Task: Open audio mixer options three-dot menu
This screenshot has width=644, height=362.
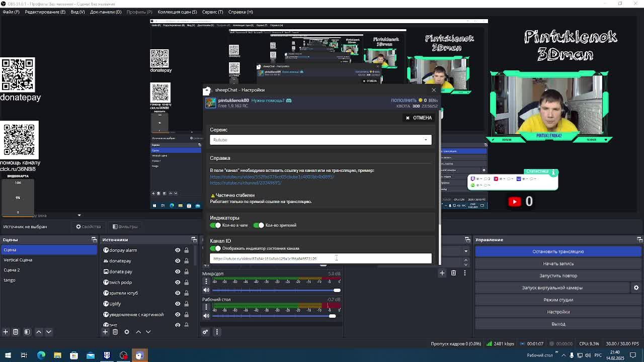Action: pos(217,332)
